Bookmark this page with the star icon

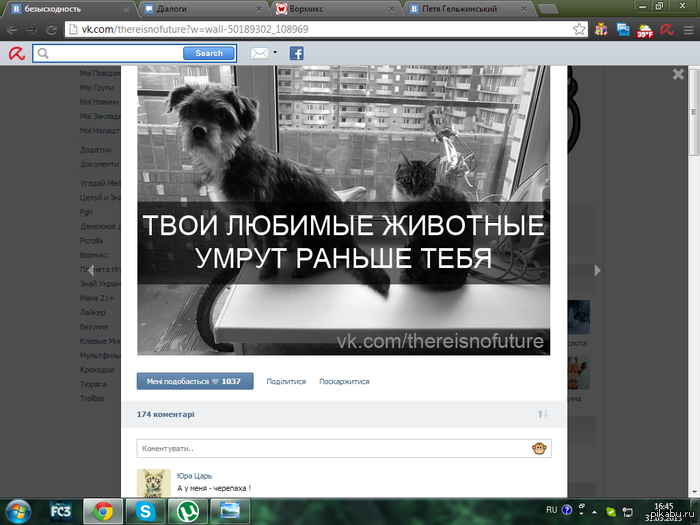[579, 29]
